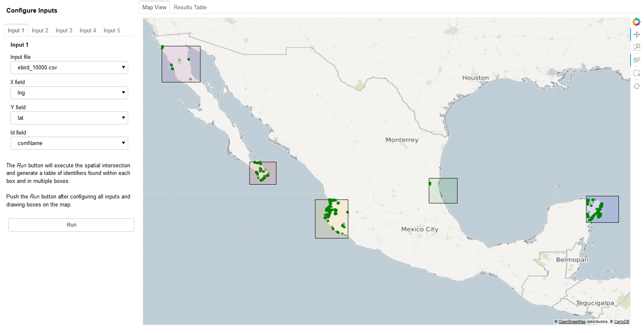
Task: Click the green box on the Gulf coast
Action: click(x=443, y=190)
